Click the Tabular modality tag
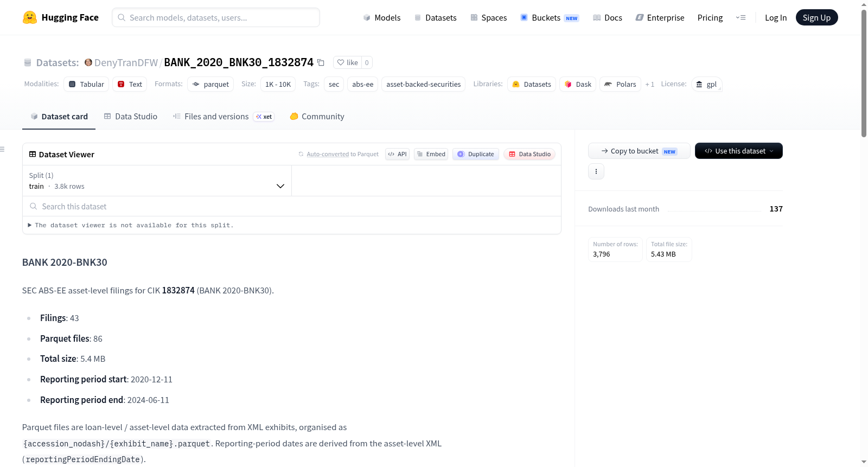The image size is (868, 467). click(x=86, y=84)
